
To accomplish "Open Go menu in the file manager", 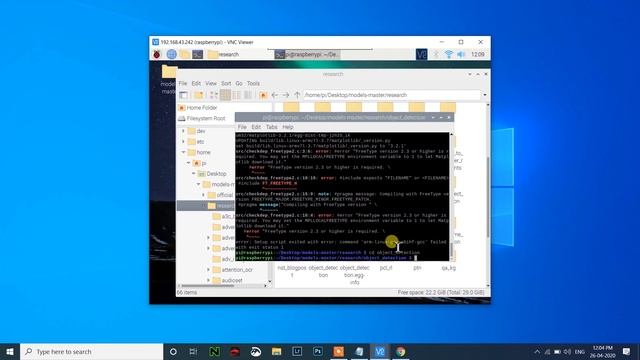I will pos(239,83).
